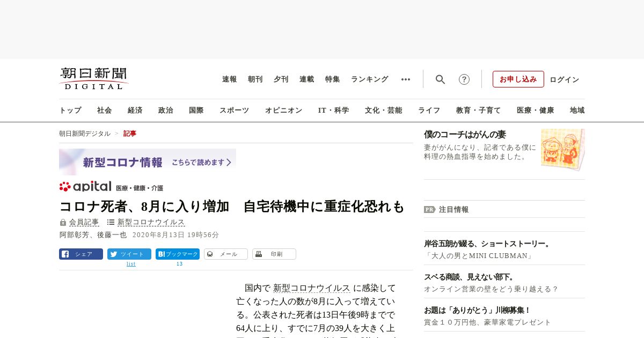
Task: Go to スポーツ section tab
Action: [x=234, y=111]
